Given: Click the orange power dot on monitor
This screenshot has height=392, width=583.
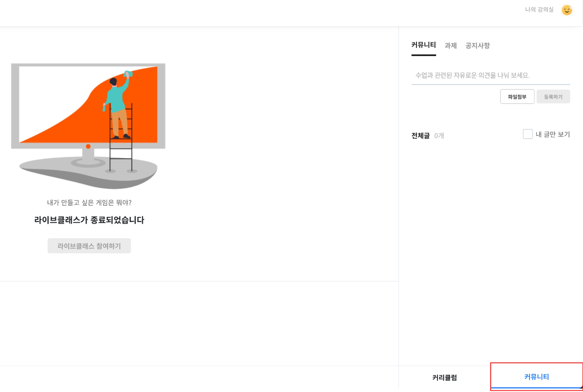Looking at the screenshot, I should (x=88, y=146).
